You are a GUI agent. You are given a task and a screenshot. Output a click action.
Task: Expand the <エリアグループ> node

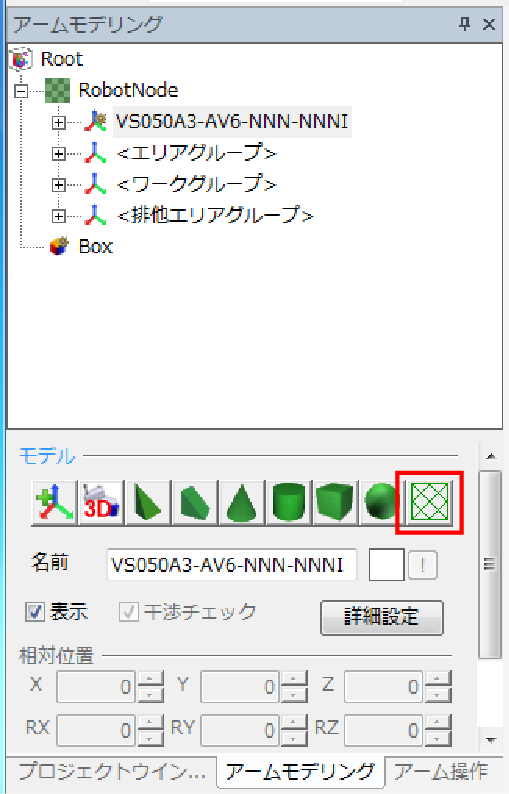point(59,153)
